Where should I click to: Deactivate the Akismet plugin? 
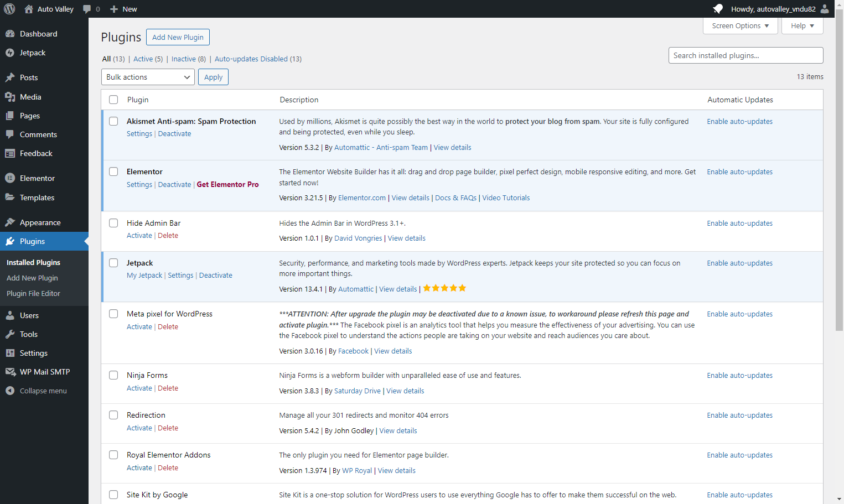[174, 134]
